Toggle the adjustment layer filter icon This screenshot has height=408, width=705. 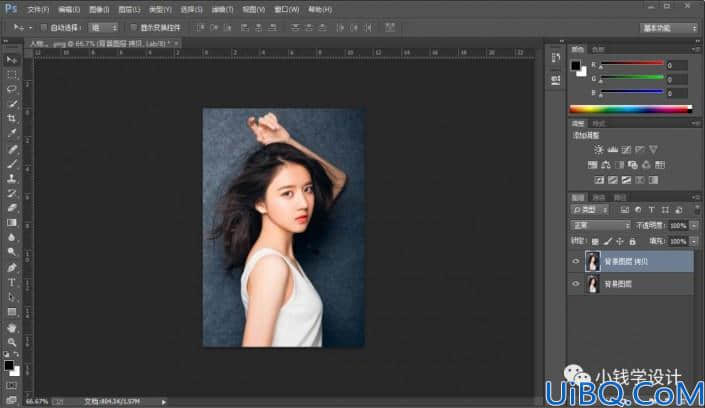[638, 210]
